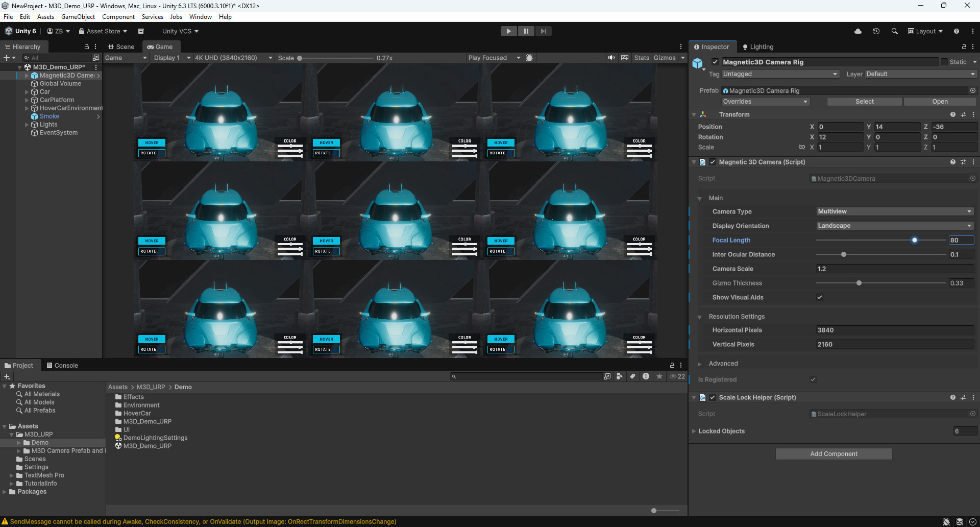Viewport: 980px width, 527px height.
Task: Open the Camera Type Multiview dropdown
Action: [895, 211]
